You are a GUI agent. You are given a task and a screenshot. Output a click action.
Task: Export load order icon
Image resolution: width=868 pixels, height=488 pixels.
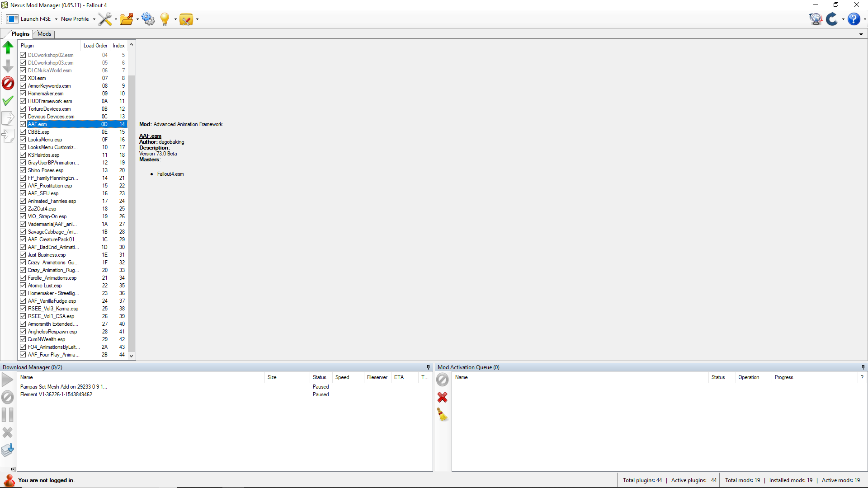(x=8, y=118)
